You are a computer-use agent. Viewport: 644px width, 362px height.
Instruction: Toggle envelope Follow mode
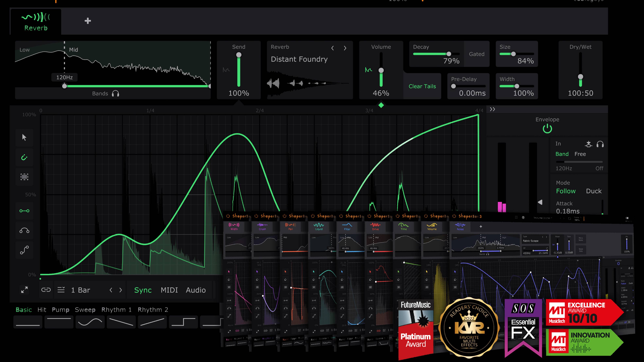(x=566, y=191)
